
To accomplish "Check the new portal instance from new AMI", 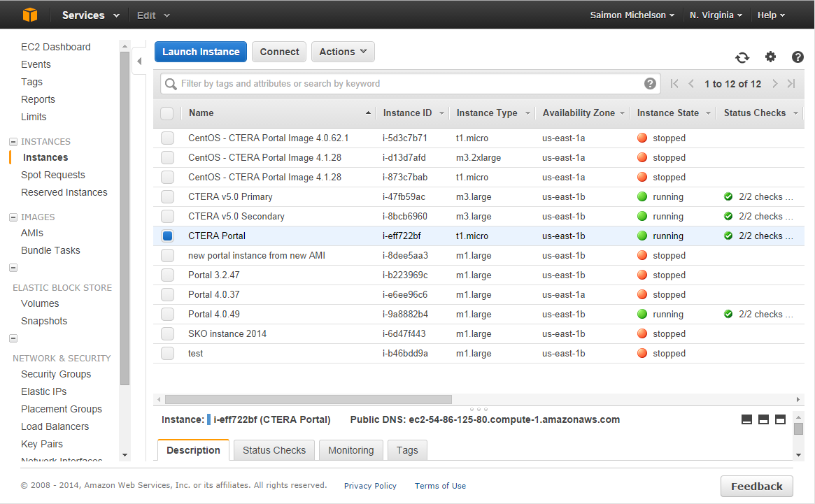I will tap(167, 256).
